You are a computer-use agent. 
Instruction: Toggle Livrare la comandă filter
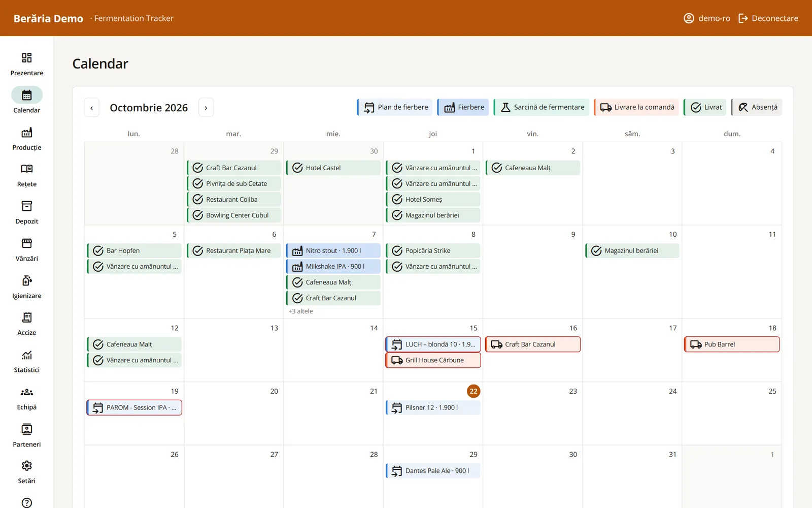point(636,107)
